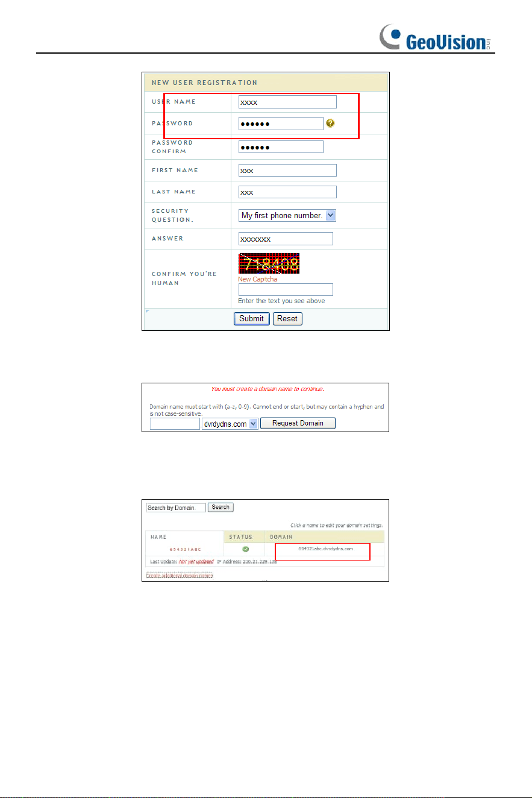Click the New Captcha link
This screenshot has height=798, width=532.
(258, 279)
